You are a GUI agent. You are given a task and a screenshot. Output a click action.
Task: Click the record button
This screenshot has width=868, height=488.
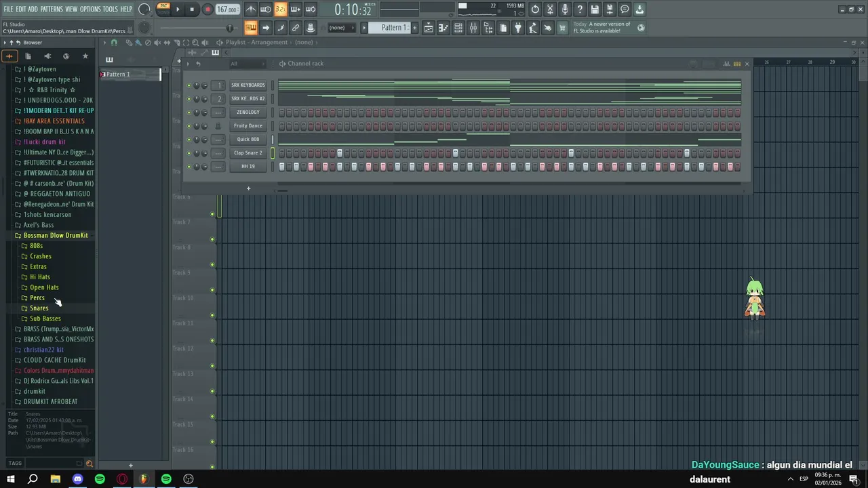[208, 9]
